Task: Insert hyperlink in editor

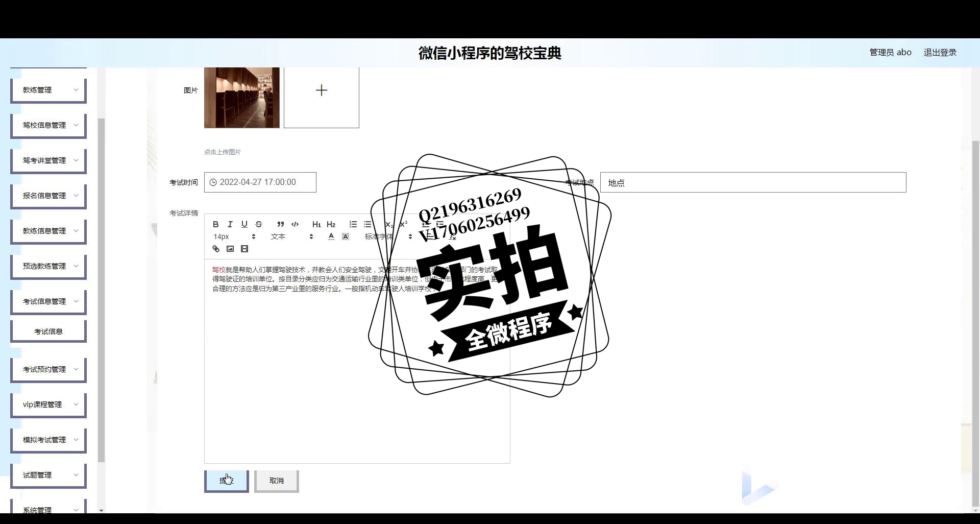Action: click(x=216, y=249)
